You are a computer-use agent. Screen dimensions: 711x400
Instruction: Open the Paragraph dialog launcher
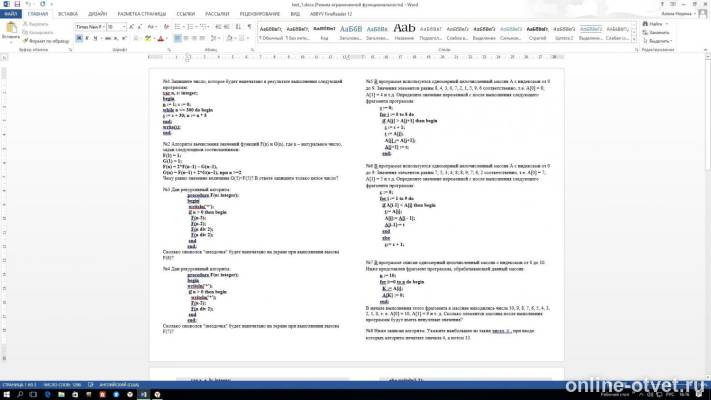[252, 50]
